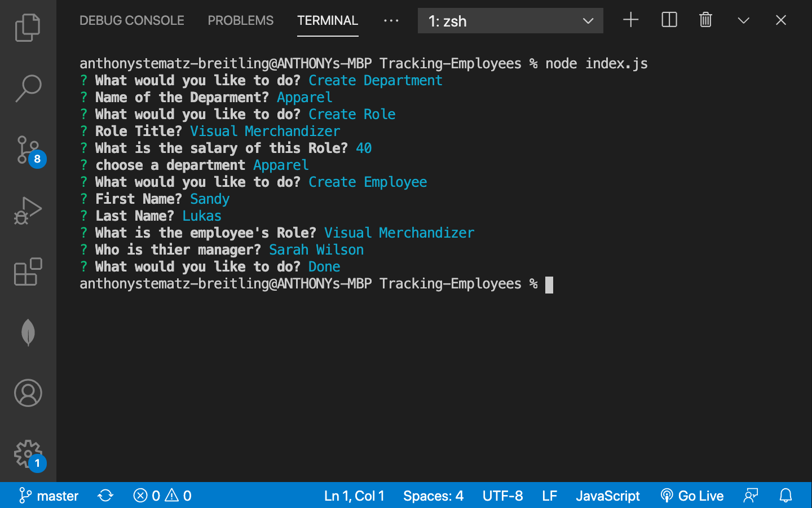
Task: Open the feedback icon in the status bar
Action: click(x=751, y=496)
